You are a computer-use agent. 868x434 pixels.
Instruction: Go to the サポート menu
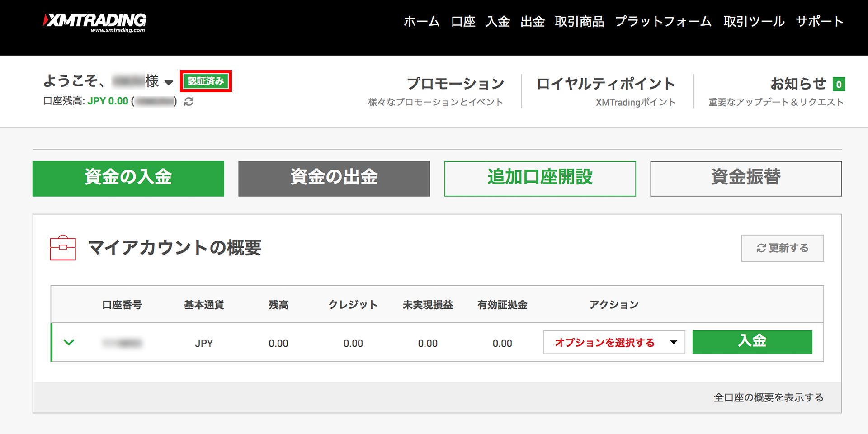click(819, 22)
